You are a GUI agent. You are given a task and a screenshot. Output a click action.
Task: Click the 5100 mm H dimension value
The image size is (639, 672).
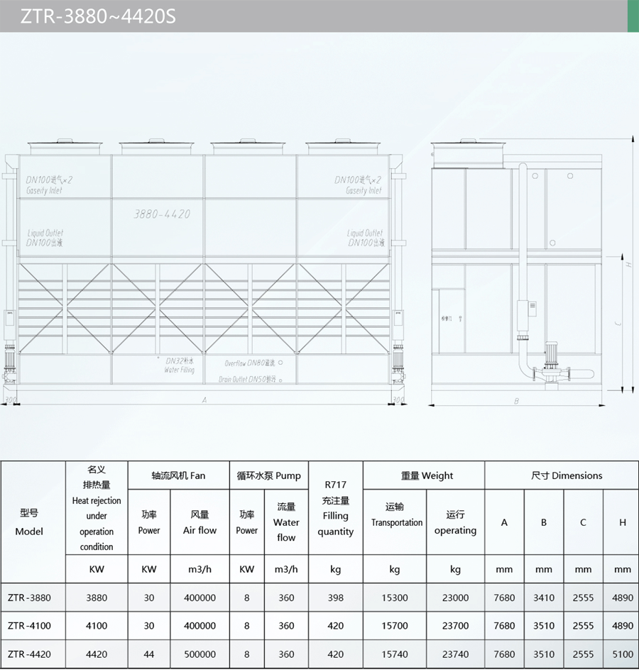point(622,654)
